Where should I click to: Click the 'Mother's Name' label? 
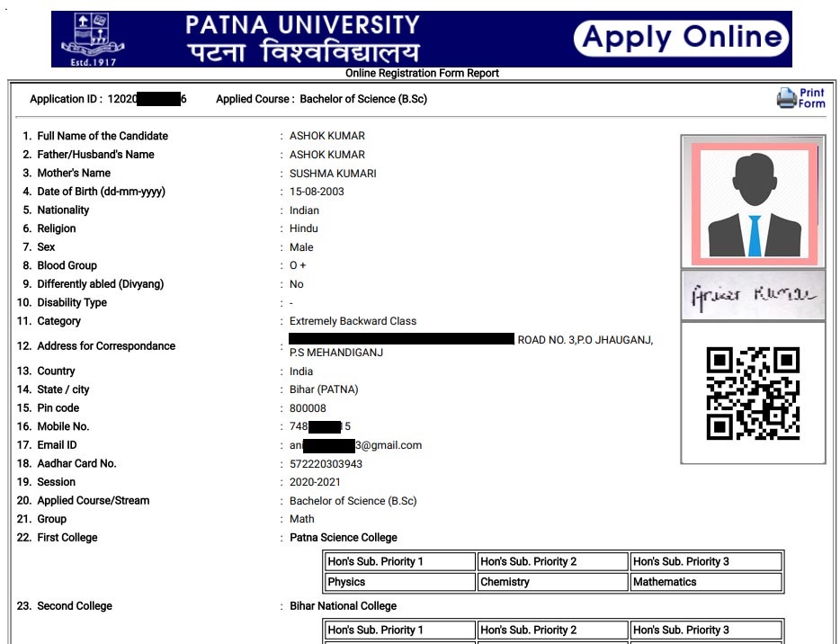74,173
